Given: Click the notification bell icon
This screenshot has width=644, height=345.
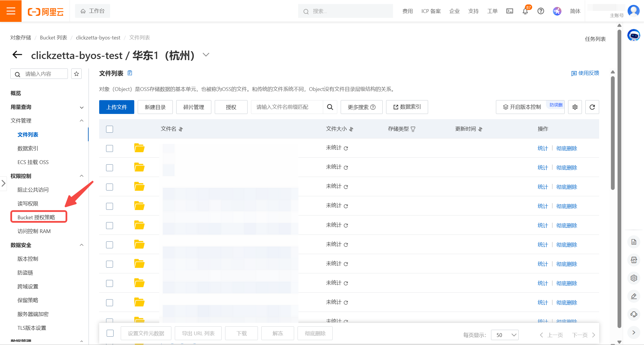Looking at the screenshot, I should click(x=525, y=11).
